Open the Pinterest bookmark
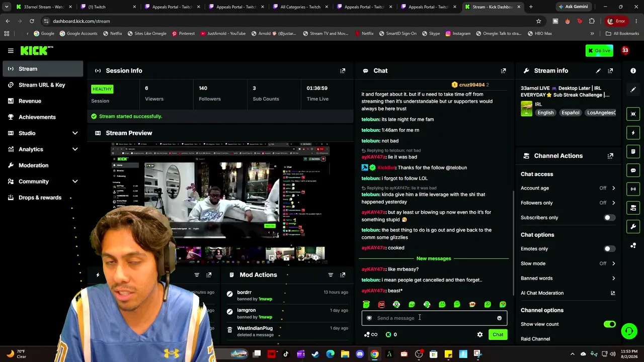This screenshot has width=644, height=362. (x=183, y=34)
